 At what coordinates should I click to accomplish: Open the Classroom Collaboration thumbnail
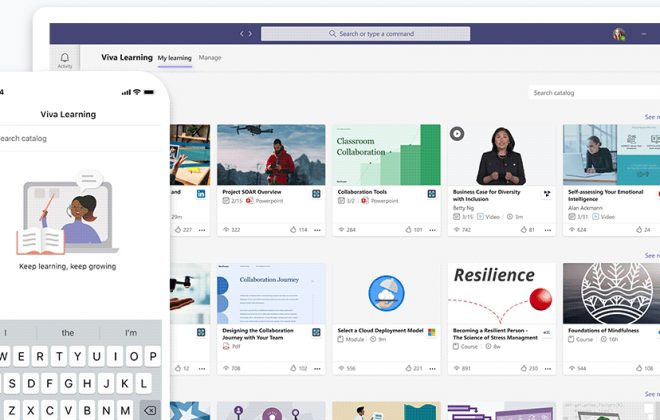(x=386, y=154)
